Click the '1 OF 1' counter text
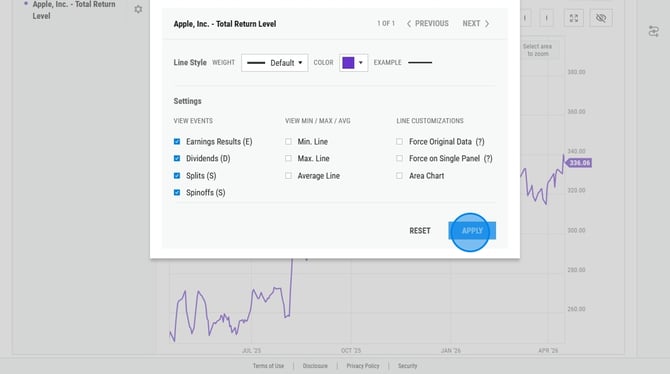 [x=386, y=24]
